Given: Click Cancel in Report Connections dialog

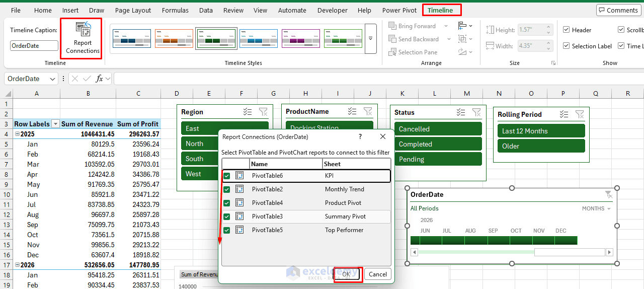Looking at the screenshot, I should coord(378,274).
